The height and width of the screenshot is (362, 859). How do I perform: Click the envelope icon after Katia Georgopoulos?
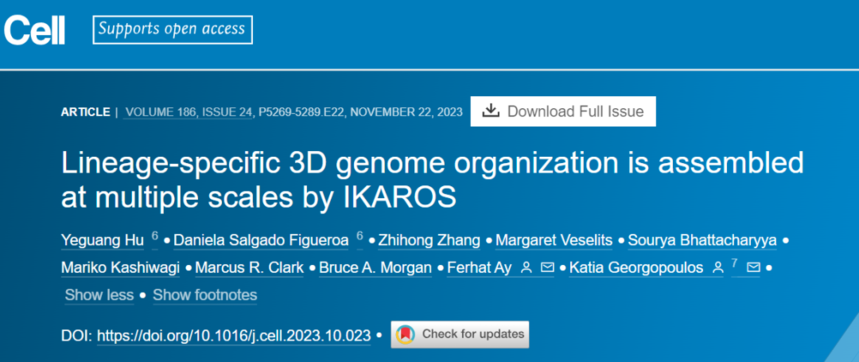point(753,268)
